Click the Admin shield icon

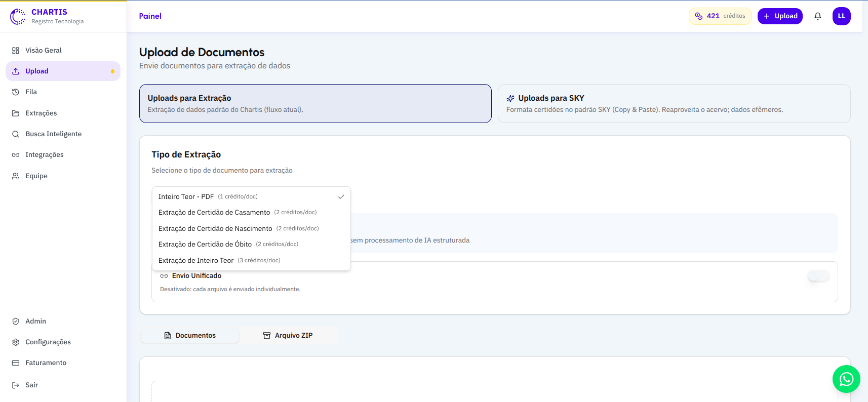[16, 321]
